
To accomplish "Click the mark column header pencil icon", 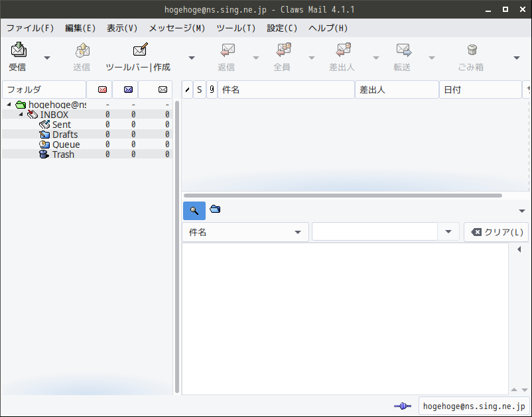I will click(x=187, y=89).
